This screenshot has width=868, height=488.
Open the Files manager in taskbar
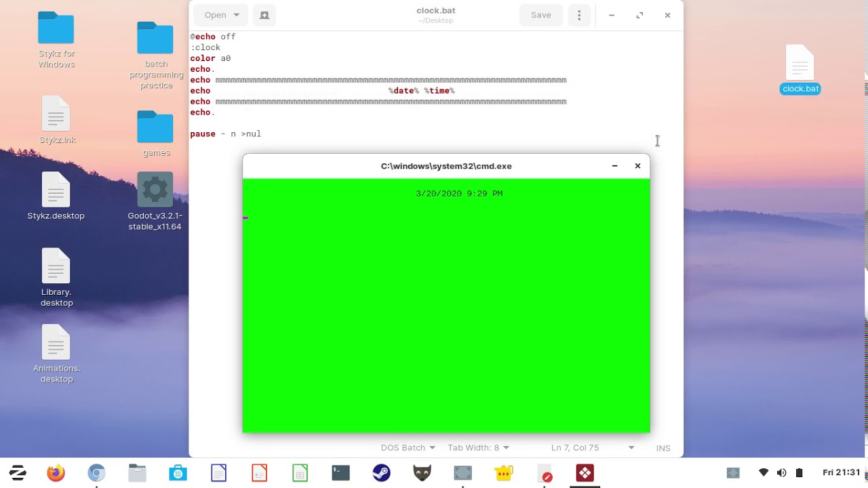(x=137, y=473)
